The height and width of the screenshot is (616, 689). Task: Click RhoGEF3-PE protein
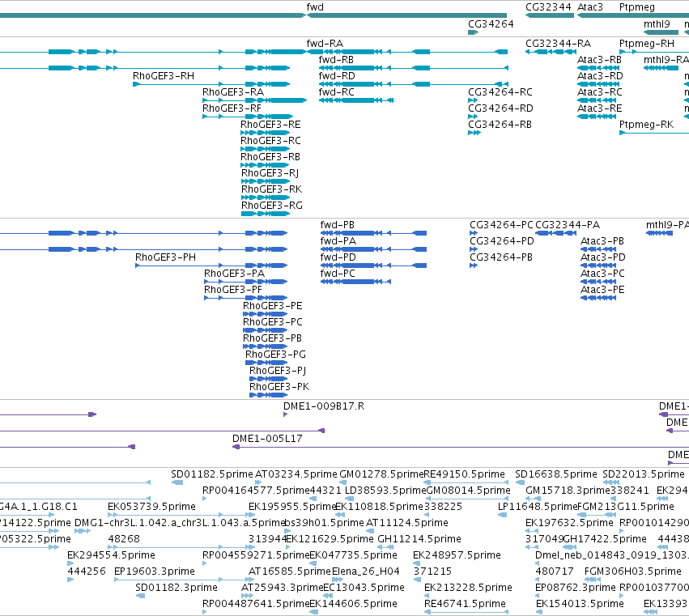tap(272, 306)
